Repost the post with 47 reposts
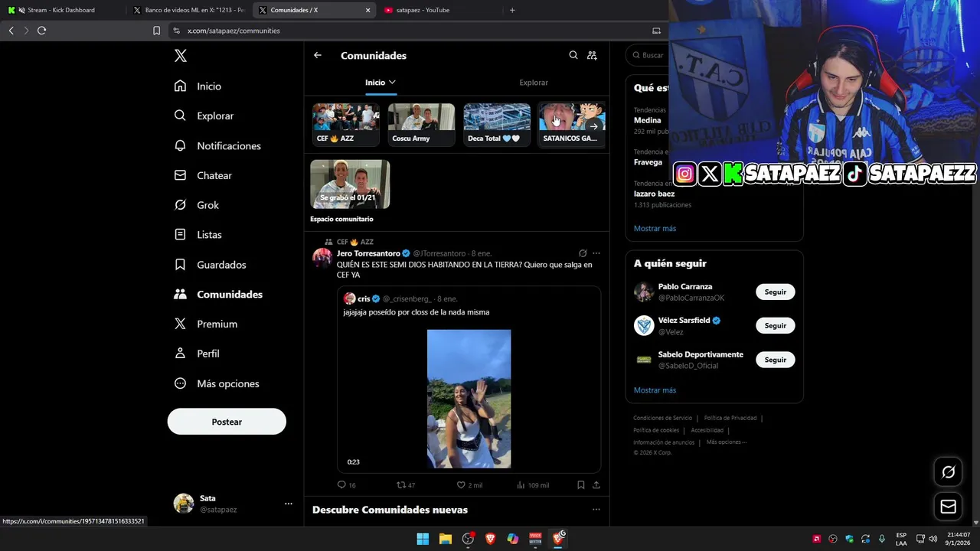 (x=406, y=485)
